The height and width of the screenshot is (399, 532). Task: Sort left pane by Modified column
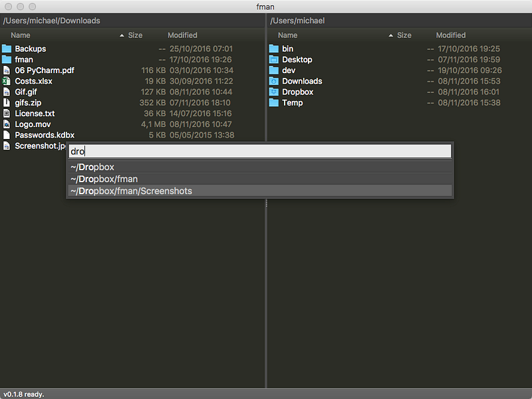[182, 35]
